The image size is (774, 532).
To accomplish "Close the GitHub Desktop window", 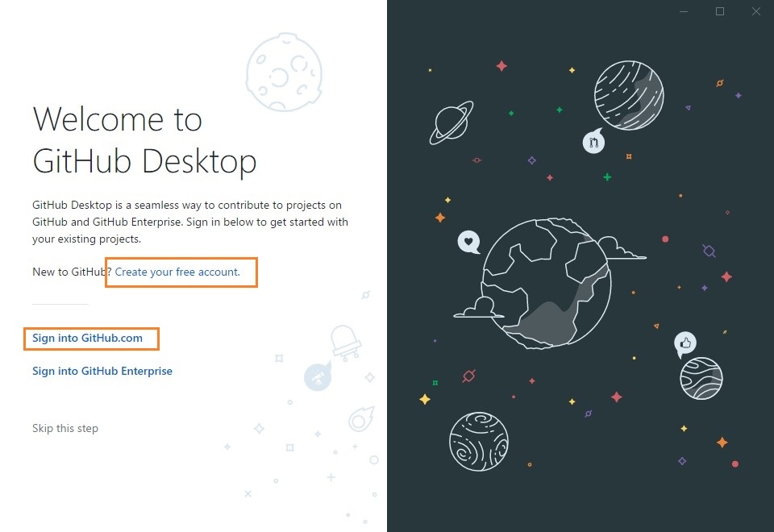I will pyautogui.click(x=755, y=11).
